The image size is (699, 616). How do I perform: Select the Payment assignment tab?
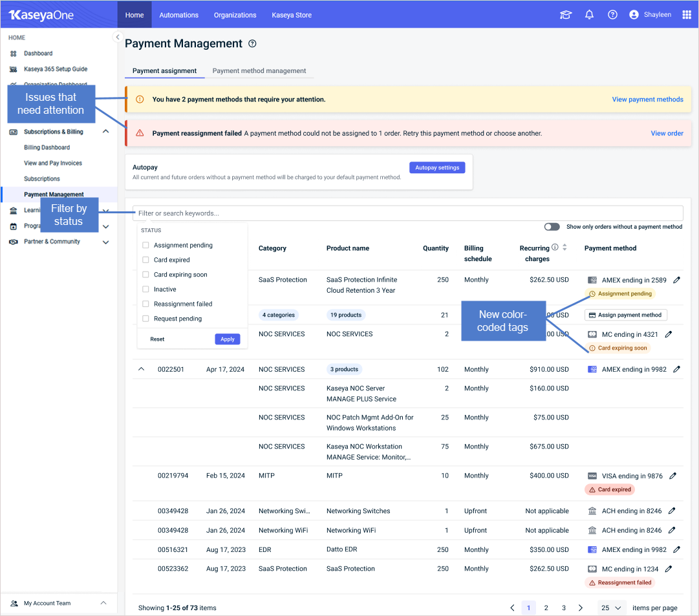pos(164,71)
